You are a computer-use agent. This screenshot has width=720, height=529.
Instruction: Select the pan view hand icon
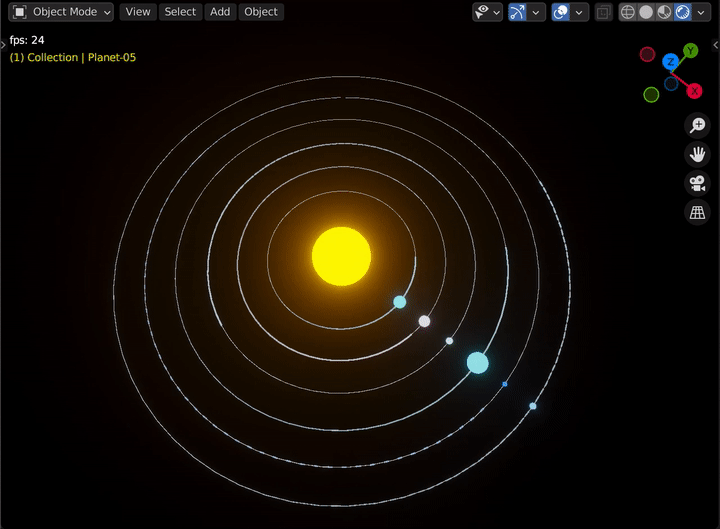click(697, 154)
